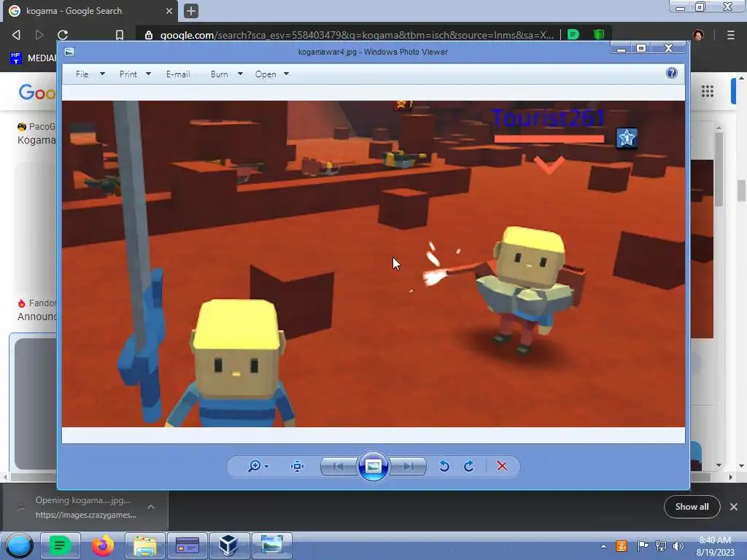747x560 pixels.
Task: Open Firefox from the taskbar
Action: (x=102, y=545)
